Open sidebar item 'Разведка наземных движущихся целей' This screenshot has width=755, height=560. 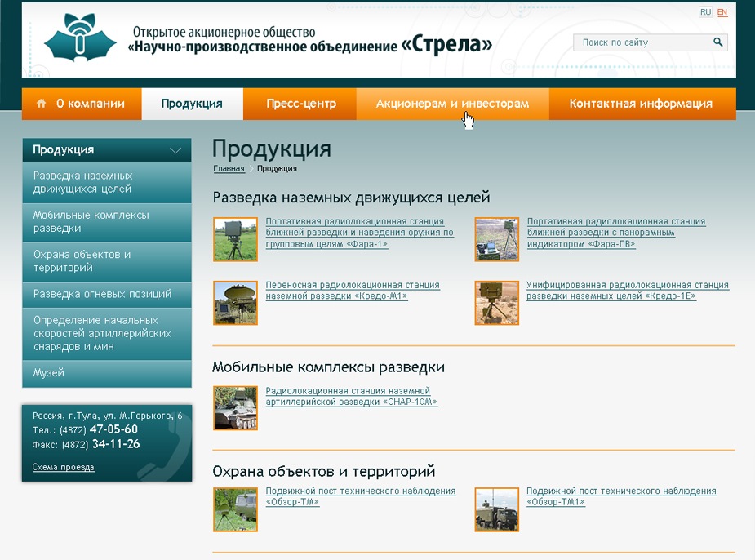tap(107, 182)
